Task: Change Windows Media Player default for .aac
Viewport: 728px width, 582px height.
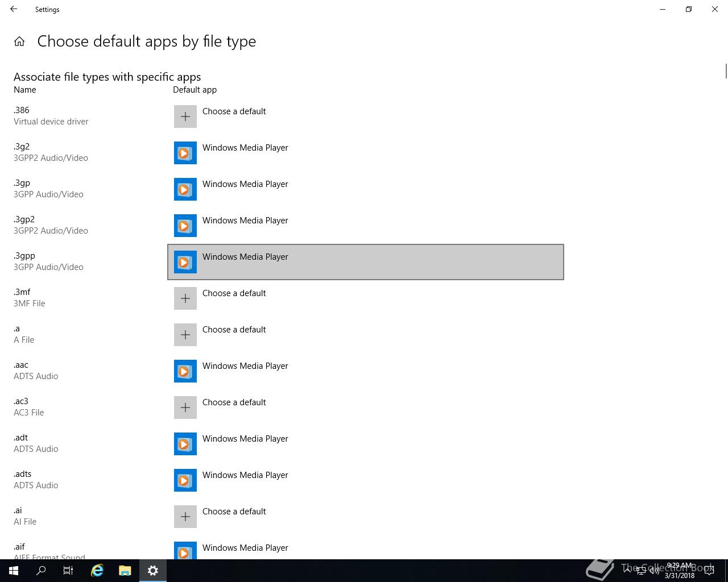Action: click(245, 366)
